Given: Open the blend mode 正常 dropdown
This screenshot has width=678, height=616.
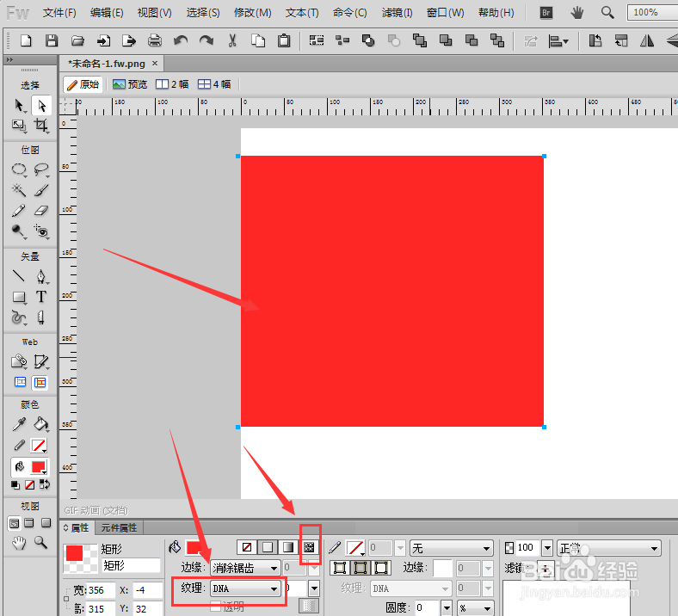Looking at the screenshot, I should (609, 548).
